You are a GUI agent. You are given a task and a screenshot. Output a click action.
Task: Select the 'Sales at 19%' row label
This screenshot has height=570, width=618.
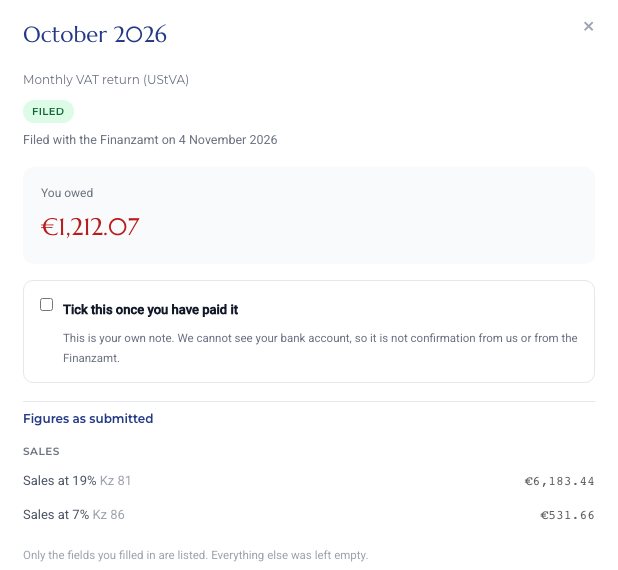click(x=60, y=481)
